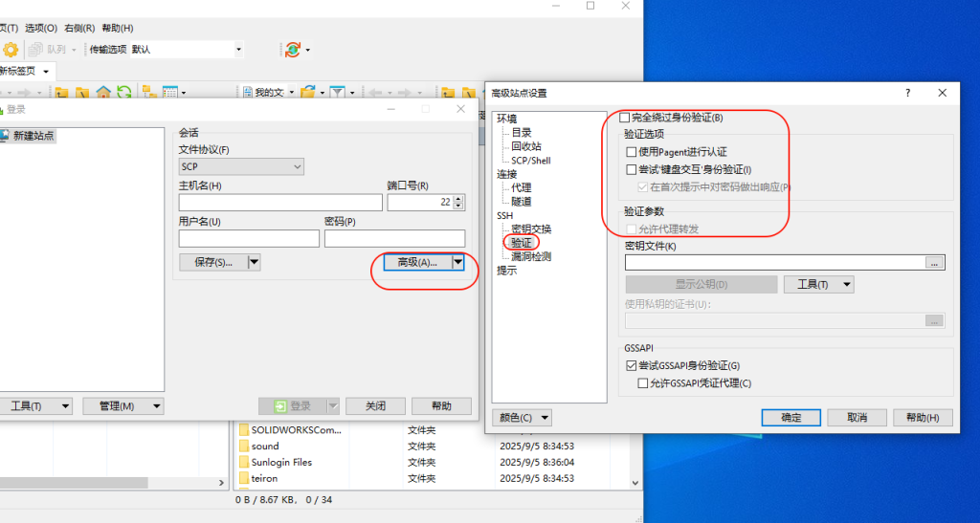This screenshot has height=523, width=980.
Task: Click 确定 in advanced settings
Action: [x=791, y=418]
